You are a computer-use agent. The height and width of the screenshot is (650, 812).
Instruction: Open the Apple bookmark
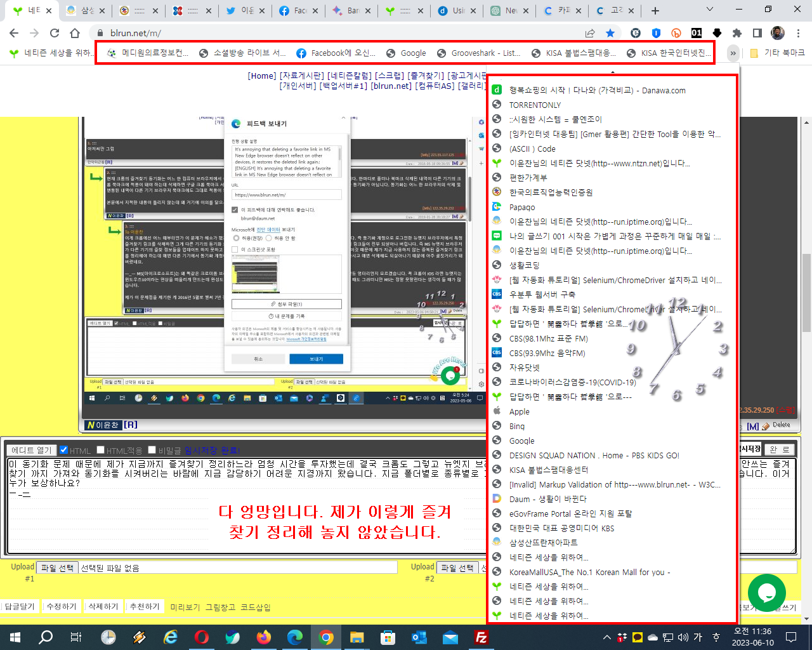point(519,411)
